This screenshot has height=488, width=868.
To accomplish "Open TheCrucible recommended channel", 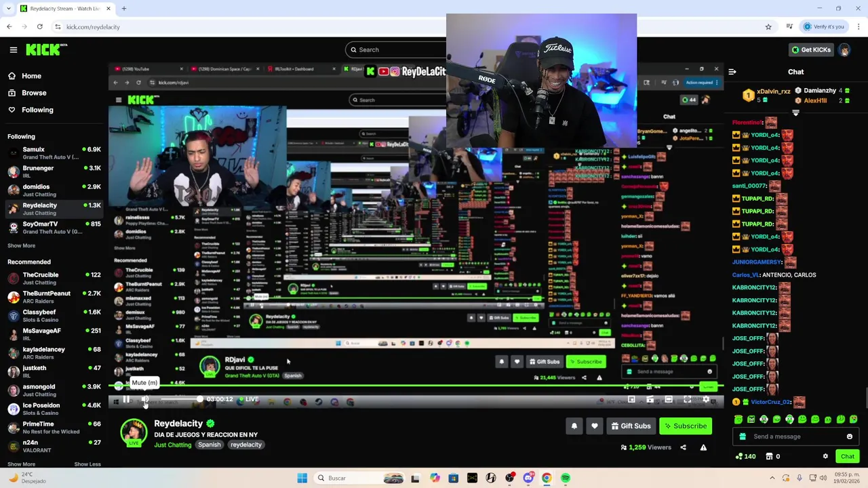I will coord(53,279).
